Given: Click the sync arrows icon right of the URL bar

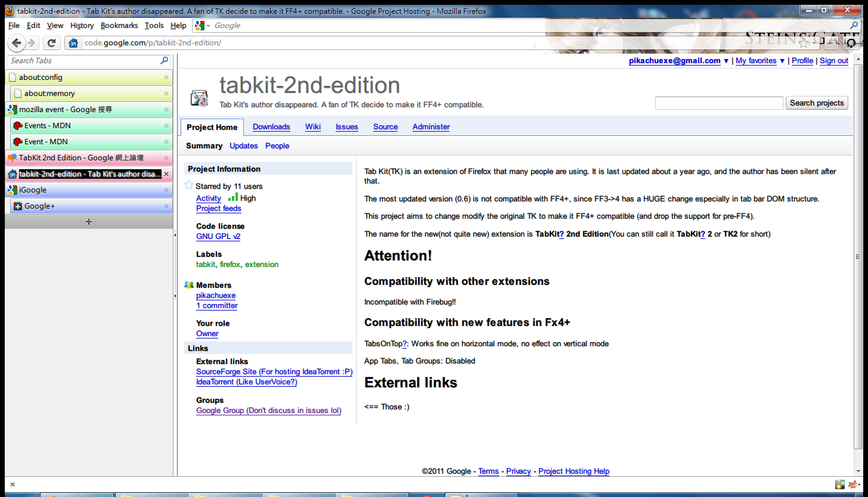Looking at the screenshot, I should pyautogui.click(x=851, y=43).
